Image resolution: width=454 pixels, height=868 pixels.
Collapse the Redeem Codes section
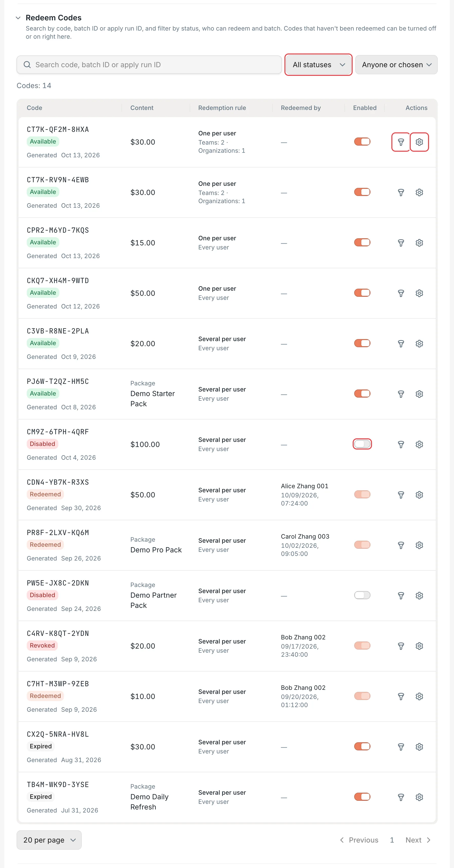18,18
